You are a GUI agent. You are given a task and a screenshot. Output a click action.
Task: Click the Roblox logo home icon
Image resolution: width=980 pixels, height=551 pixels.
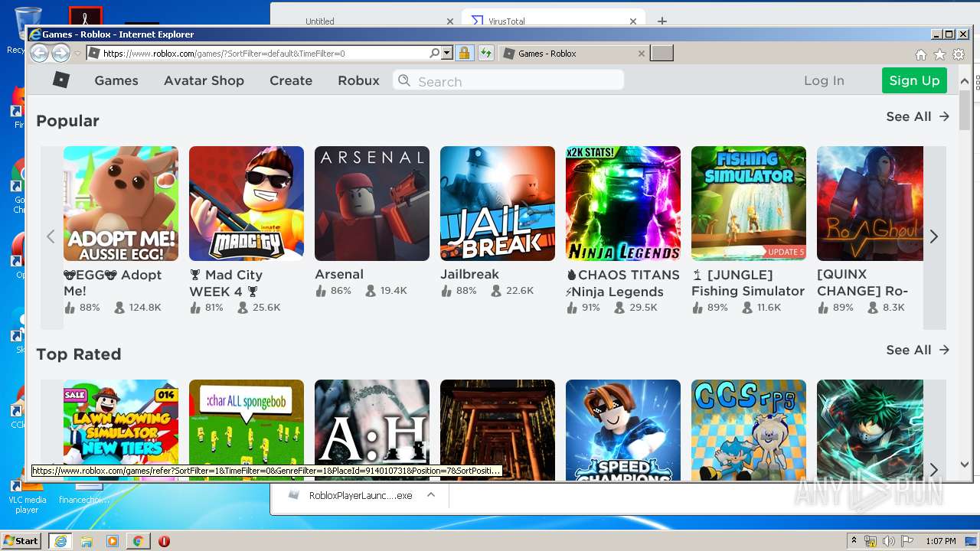tap(61, 80)
